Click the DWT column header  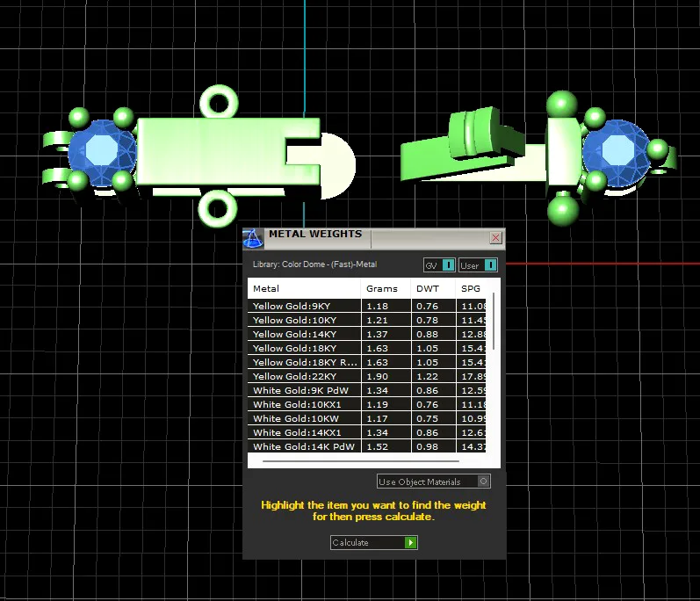[433, 288]
